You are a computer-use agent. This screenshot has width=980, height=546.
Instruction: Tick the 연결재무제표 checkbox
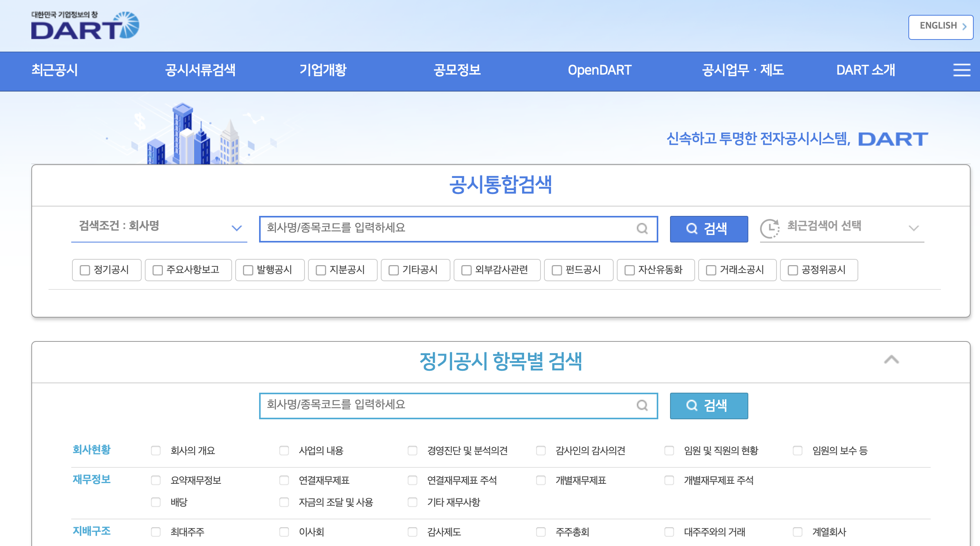click(284, 480)
